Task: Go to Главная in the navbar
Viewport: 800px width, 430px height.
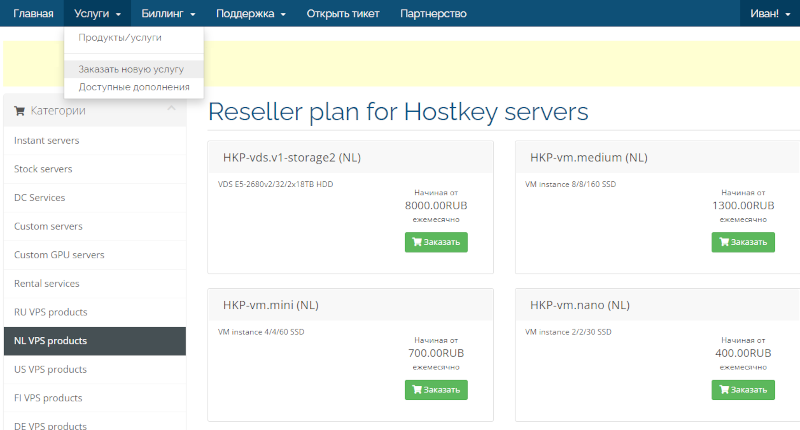Action: point(33,13)
